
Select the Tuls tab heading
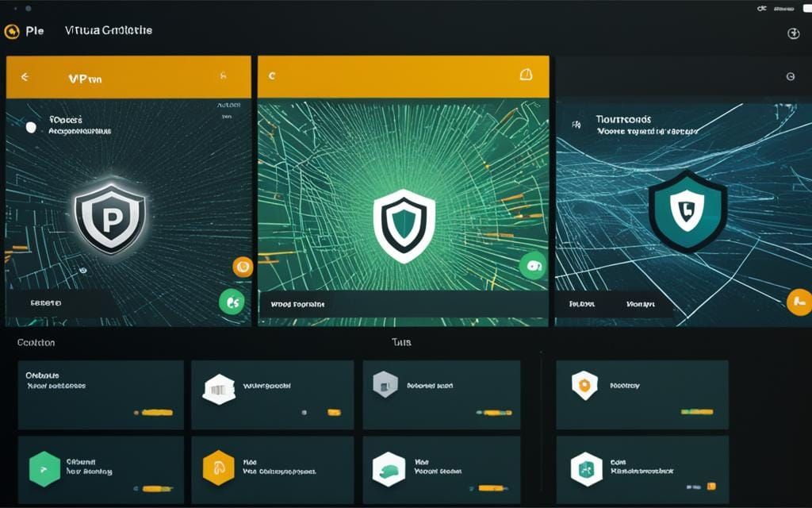click(401, 342)
